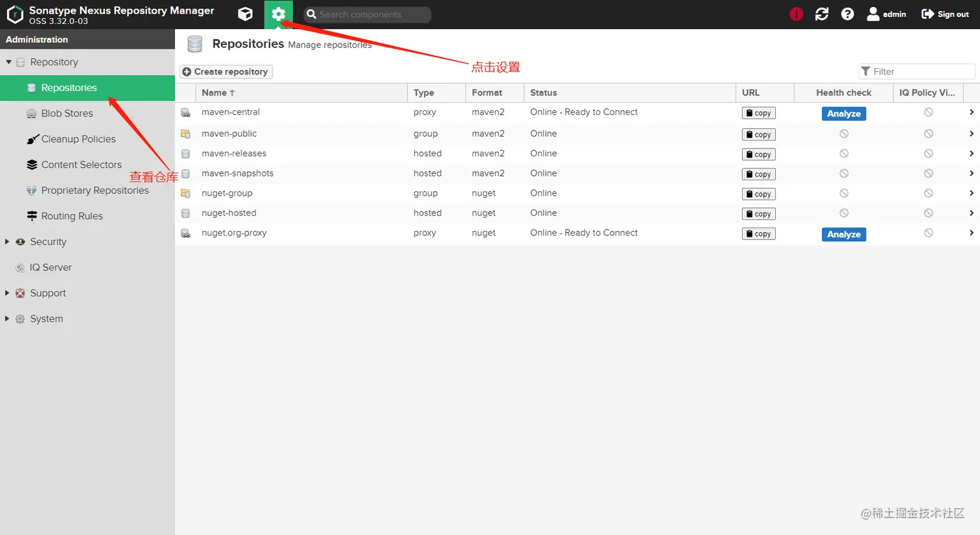The height and width of the screenshot is (535, 980).
Task: Copy URL of nuget-group
Action: click(x=758, y=194)
